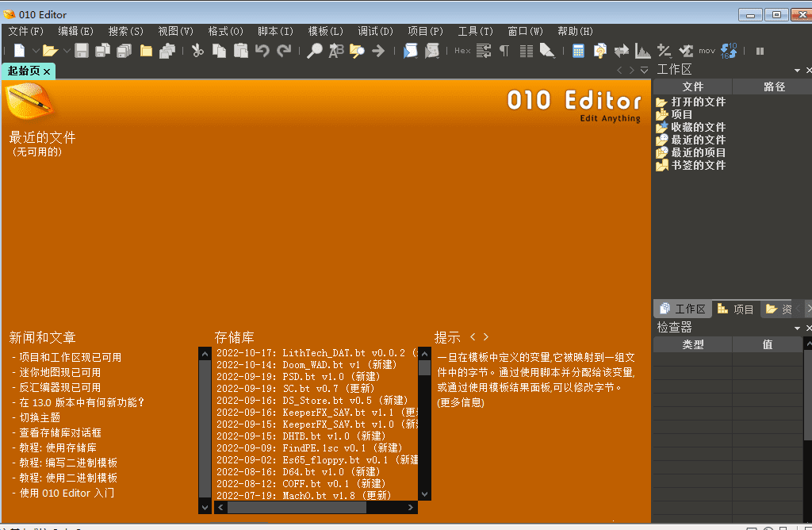Toggle Hex edit mode button
The image size is (812, 530).
click(x=462, y=51)
